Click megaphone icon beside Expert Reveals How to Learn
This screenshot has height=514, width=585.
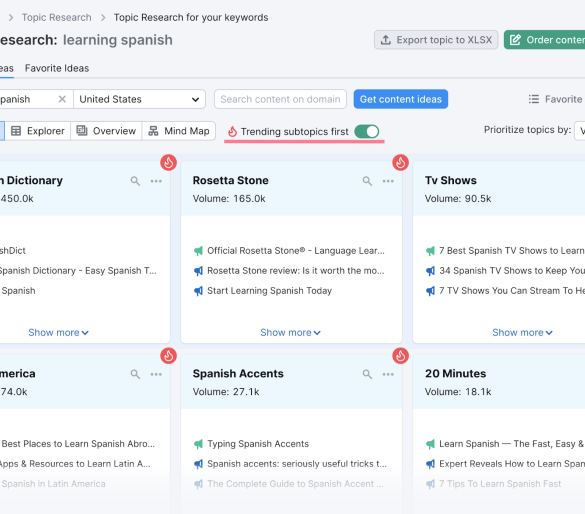coord(431,464)
